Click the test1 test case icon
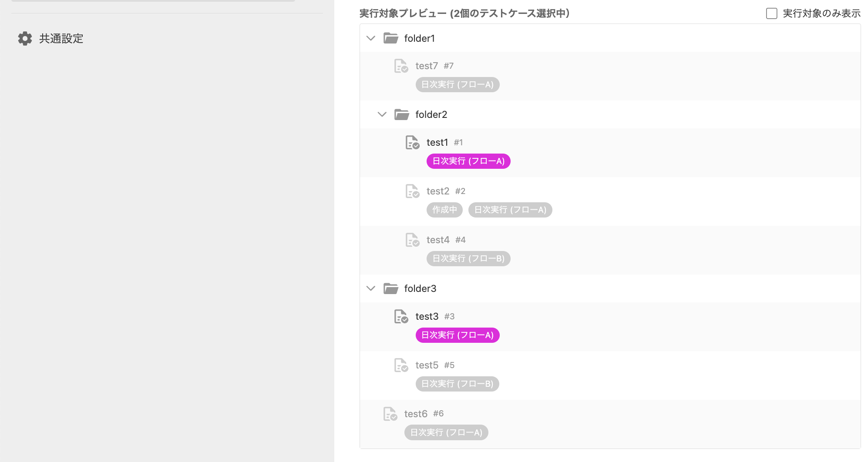This screenshot has height=462, width=868. [412, 142]
